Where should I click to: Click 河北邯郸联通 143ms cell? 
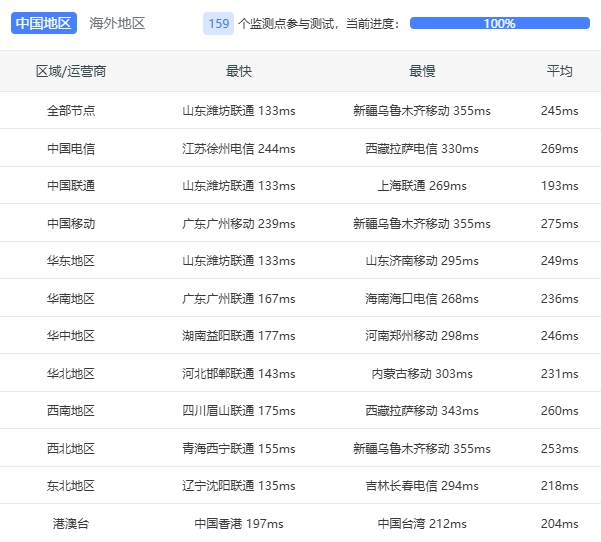point(239,373)
